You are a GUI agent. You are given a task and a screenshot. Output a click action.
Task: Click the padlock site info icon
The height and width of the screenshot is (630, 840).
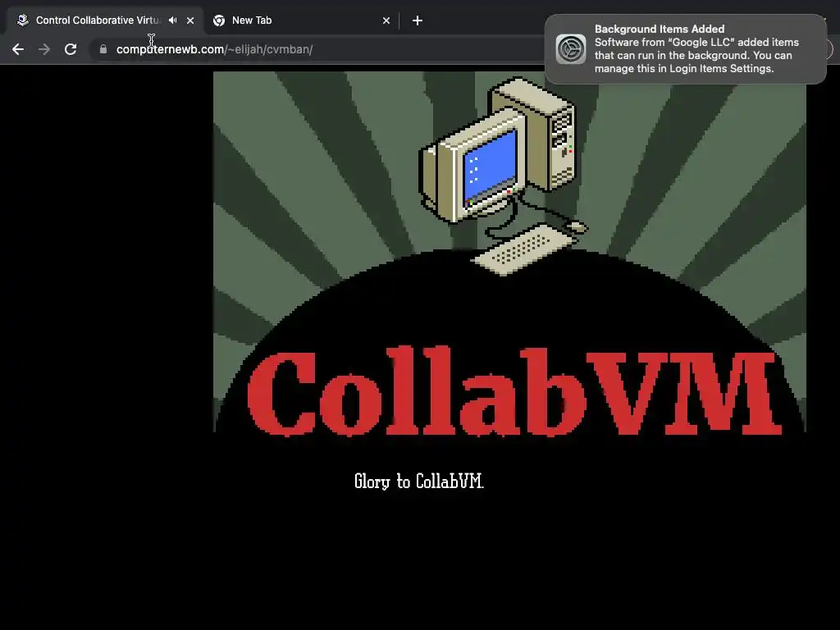103,49
